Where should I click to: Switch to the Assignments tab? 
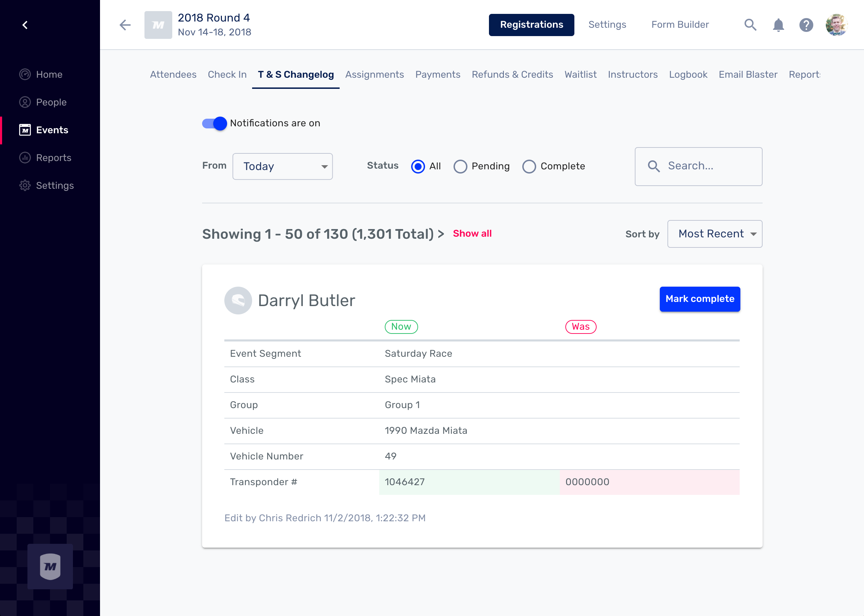tap(374, 74)
